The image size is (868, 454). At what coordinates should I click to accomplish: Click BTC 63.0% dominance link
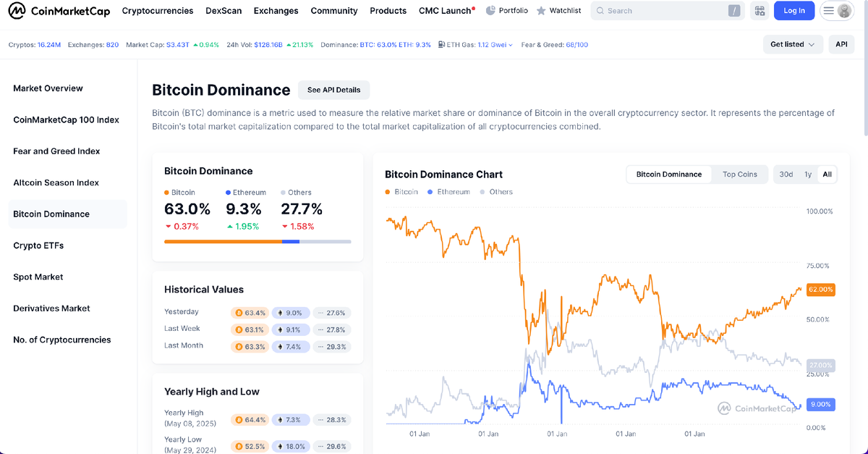378,45
